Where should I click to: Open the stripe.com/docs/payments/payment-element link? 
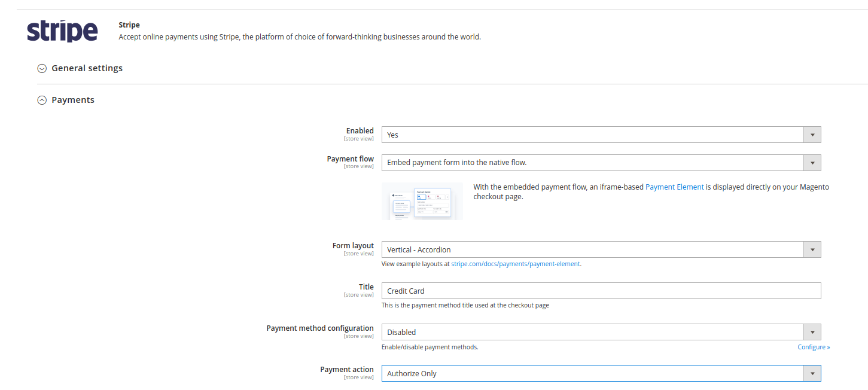point(515,264)
